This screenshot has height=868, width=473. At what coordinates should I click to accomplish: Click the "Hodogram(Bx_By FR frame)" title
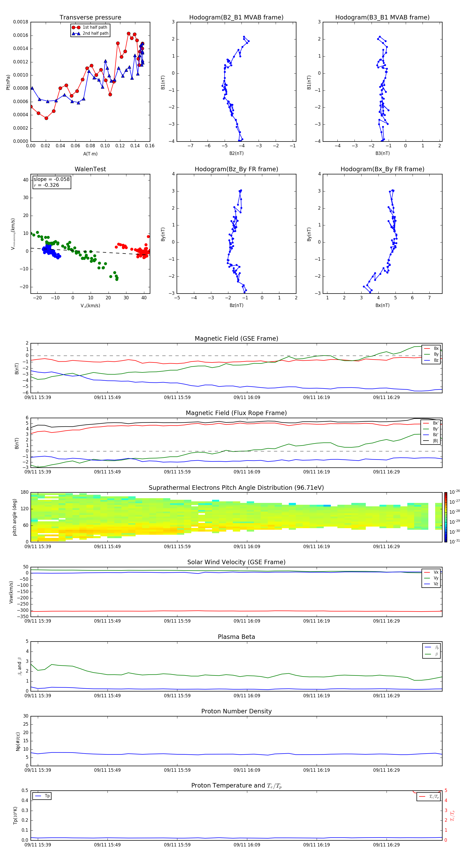coord(382,169)
